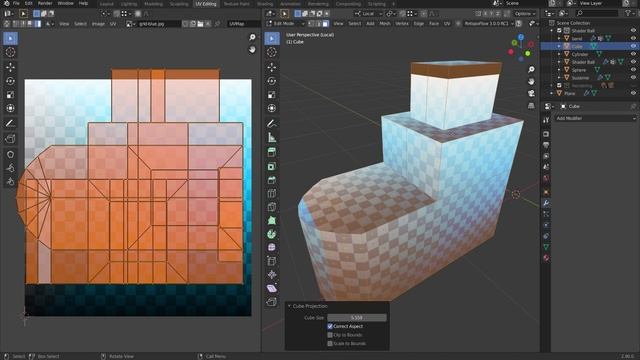The width and height of the screenshot is (640, 360).
Task: Select the Cursor tool in UV editor
Action: (11, 52)
